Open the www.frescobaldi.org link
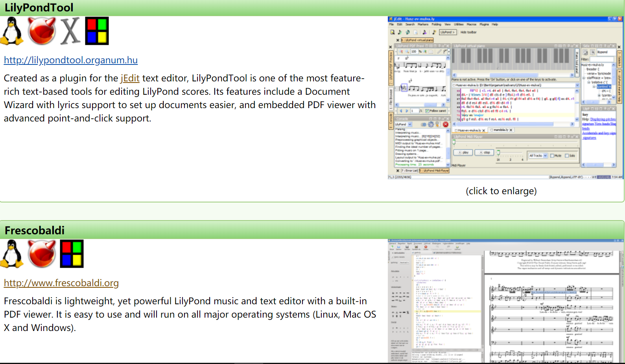Image resolution: width=625 pixels, height=364 pixels. (x=61, y=283)
